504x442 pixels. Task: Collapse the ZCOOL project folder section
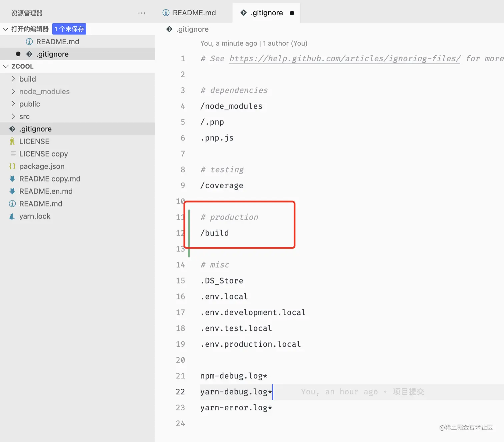point(6,66)
